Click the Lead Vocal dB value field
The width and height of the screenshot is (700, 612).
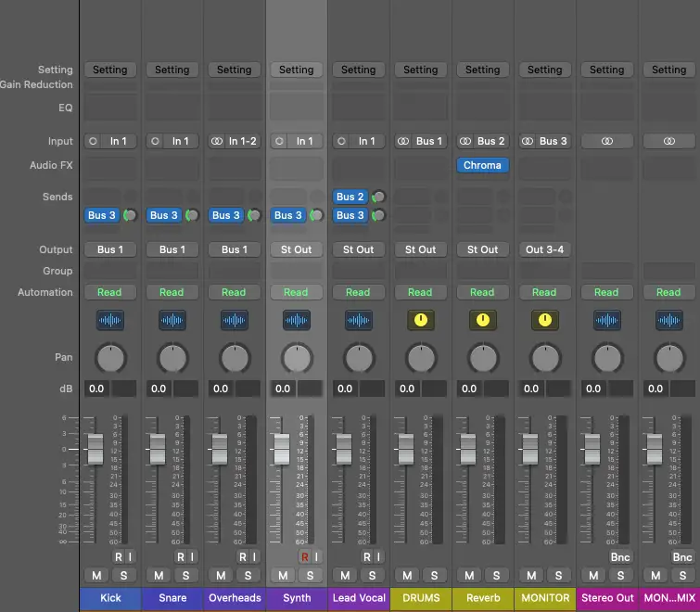point(345,389)
